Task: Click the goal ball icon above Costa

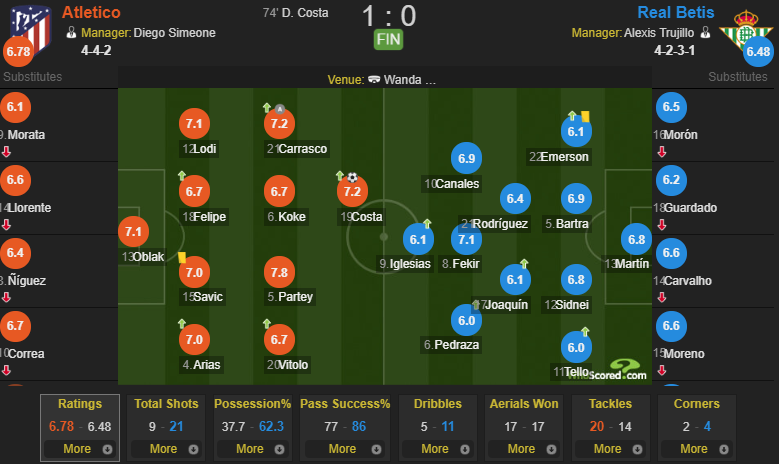Action: tap(352, 177)
